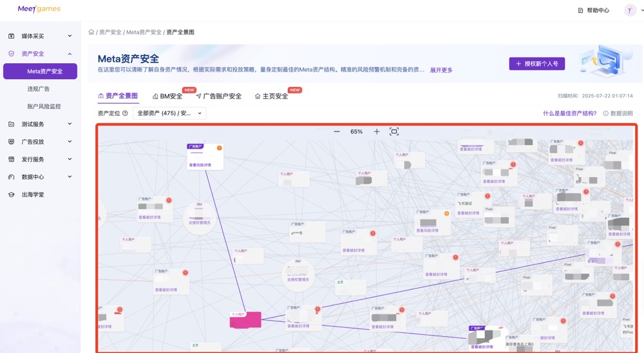Click 展开更多 to expand description
Screen dimensions: 644x353
pos(441,70)
